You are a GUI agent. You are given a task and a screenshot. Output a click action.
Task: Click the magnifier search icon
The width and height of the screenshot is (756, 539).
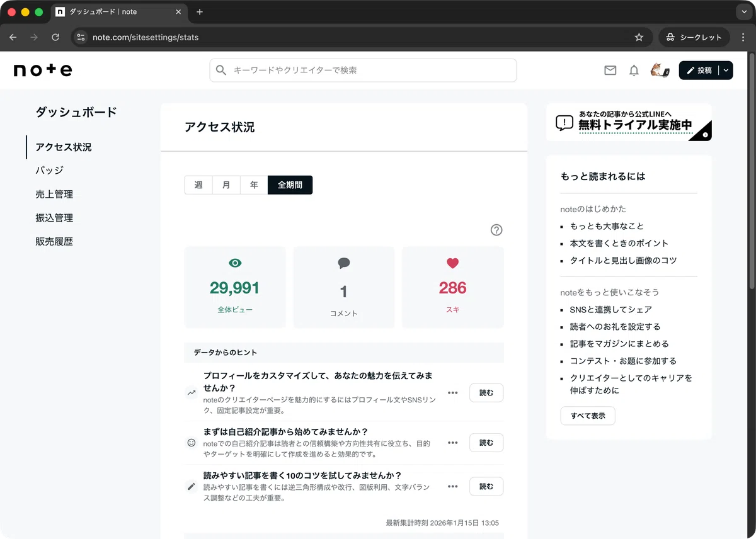[221, 71]
